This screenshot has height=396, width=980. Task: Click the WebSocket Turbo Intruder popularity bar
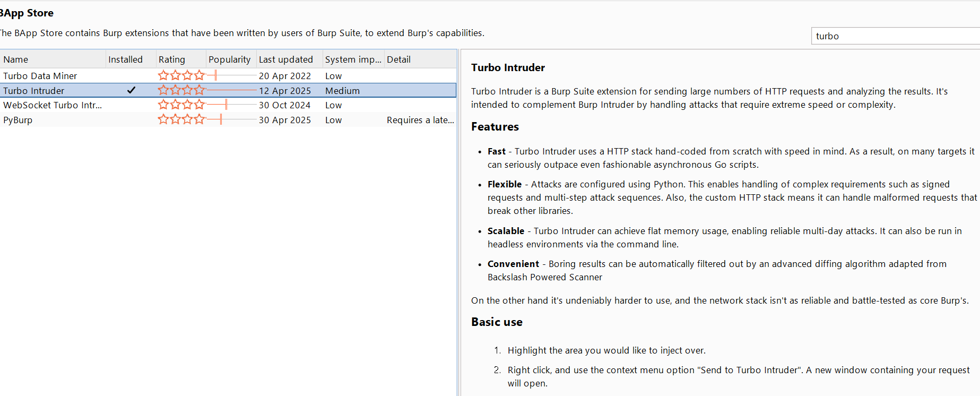231,105
